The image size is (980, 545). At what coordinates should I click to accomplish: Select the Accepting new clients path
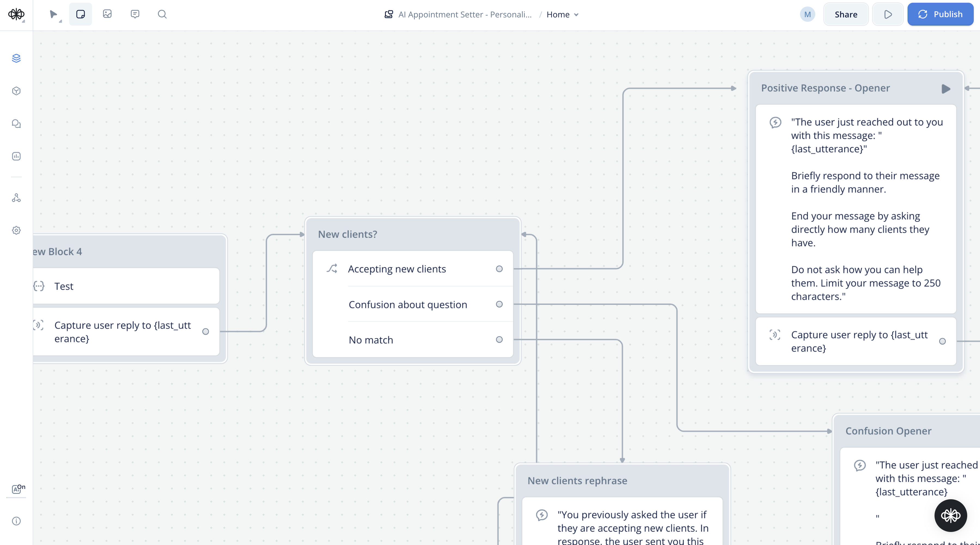point(412,268)
